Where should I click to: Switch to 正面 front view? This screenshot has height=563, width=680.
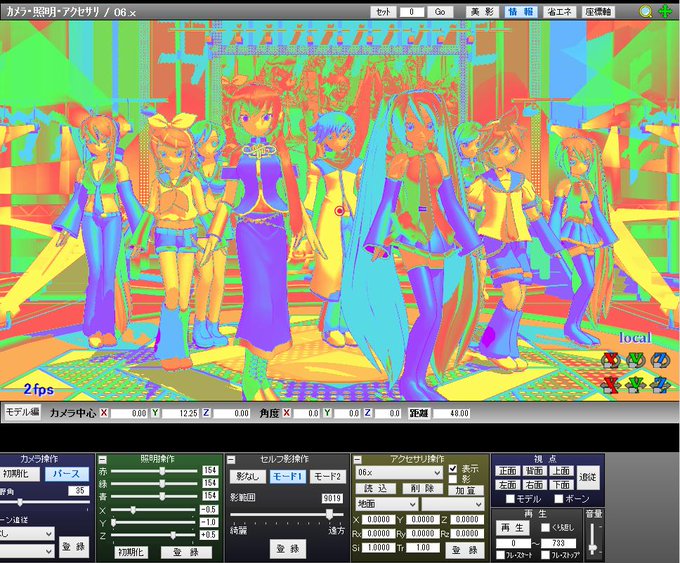point(508,471)
